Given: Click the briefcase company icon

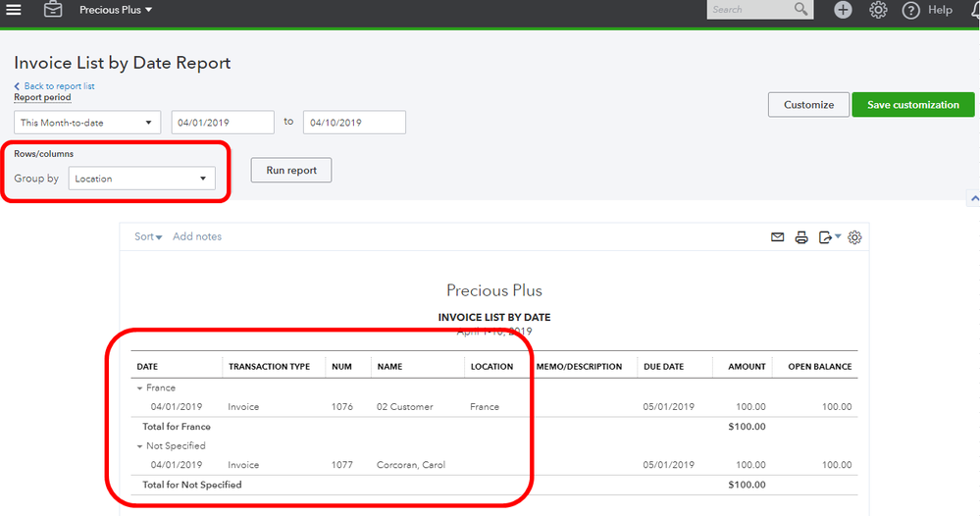Looking at the screenshot, I should pyautogui.click(x=53, y=10).
